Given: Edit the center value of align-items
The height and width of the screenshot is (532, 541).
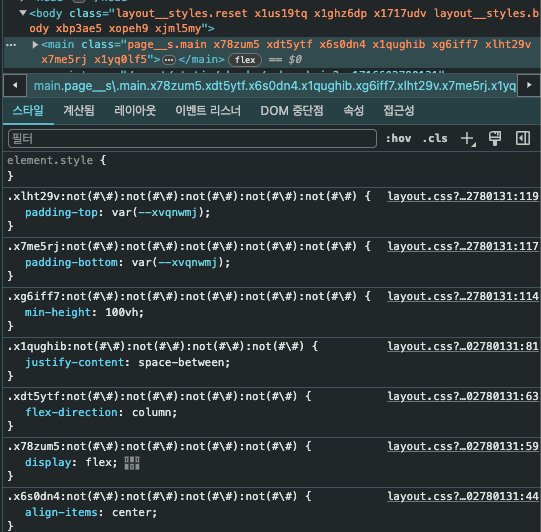Looking at the screenshot, I should coord(132,513).
